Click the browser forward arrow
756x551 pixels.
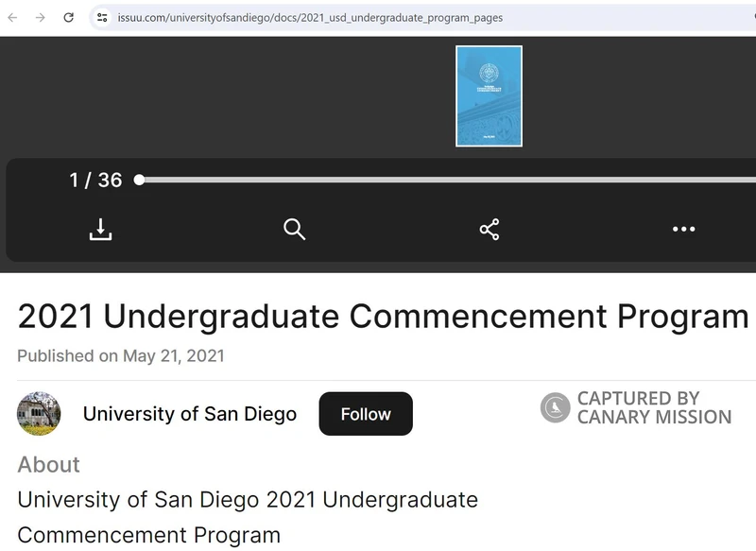(41, 18)
